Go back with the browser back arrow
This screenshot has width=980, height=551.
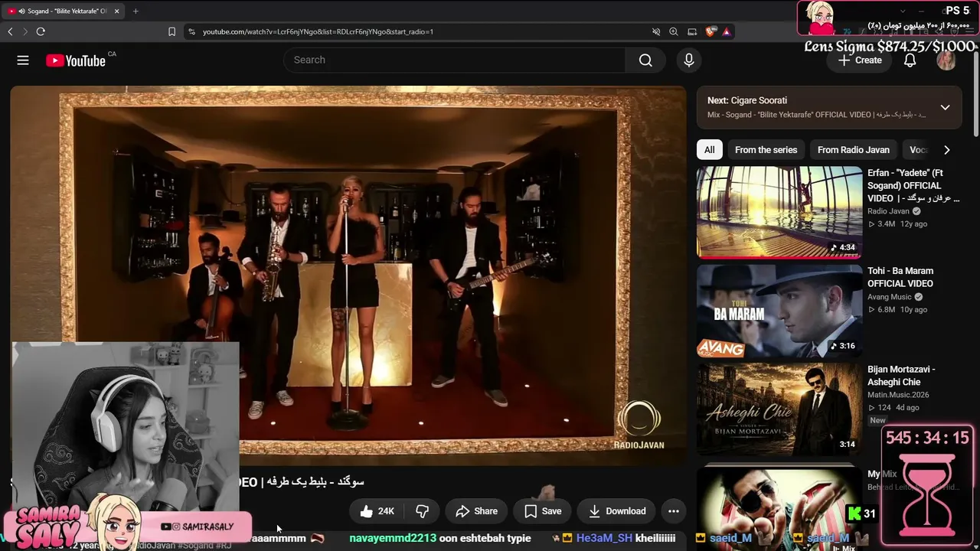10,31
